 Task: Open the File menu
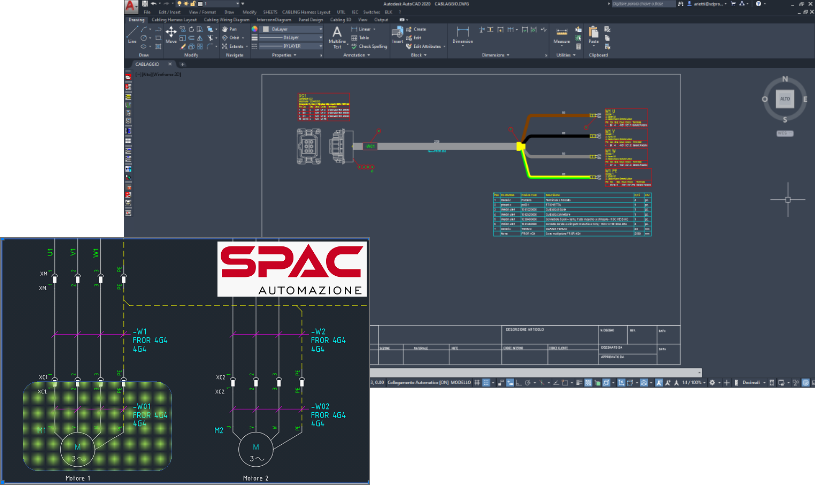click(147, 12)
